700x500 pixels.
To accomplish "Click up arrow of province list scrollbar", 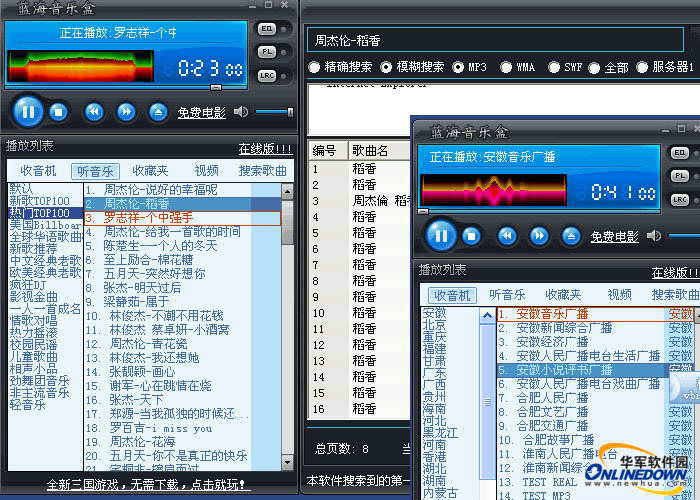I will [x=487, y=316].
